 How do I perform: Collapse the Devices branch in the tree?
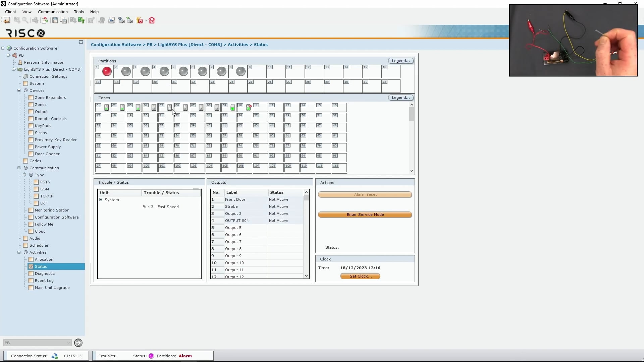click(19, 90)
